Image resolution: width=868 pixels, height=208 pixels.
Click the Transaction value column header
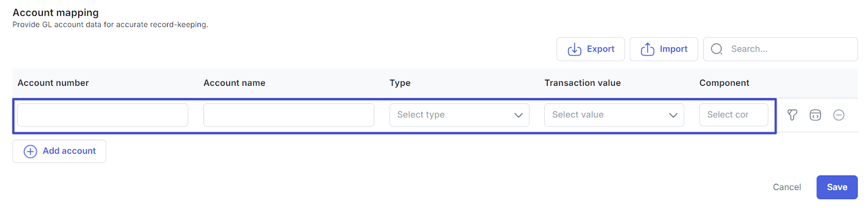point(583,83)
